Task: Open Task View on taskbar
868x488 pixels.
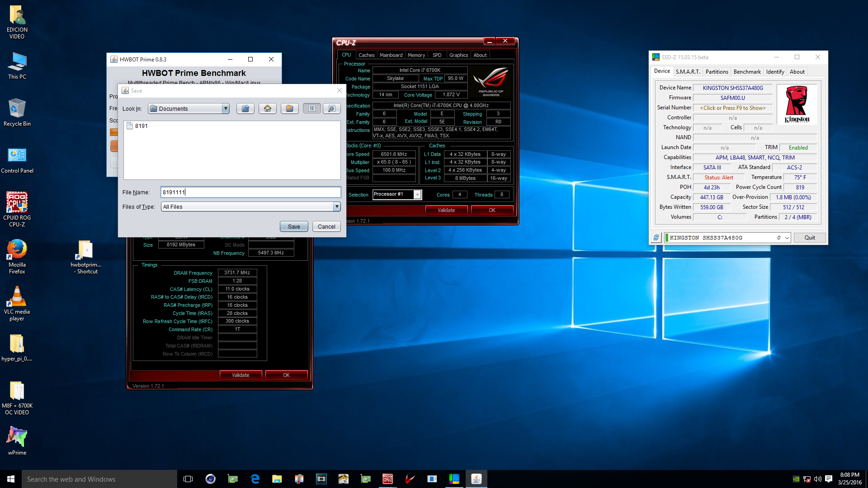Action: click(188, 479)
